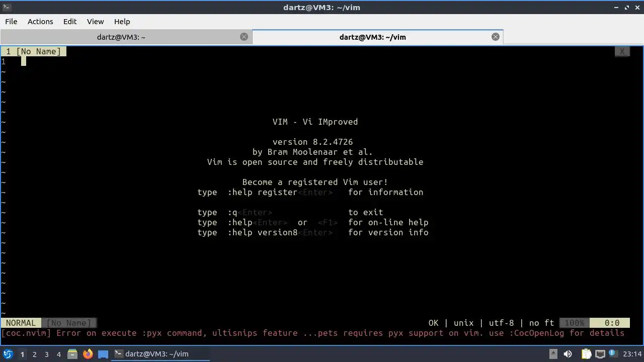Select dartz@VM3: ~/vim taskbar window button
This screenshot has width=644, height=362.
[160, 354]
